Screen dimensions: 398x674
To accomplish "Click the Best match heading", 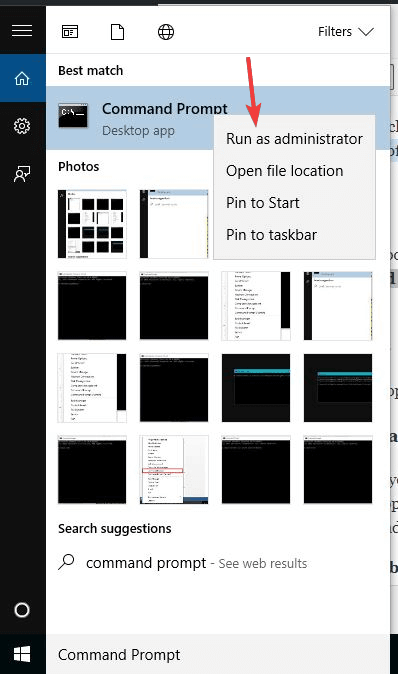I will [91, 70].
